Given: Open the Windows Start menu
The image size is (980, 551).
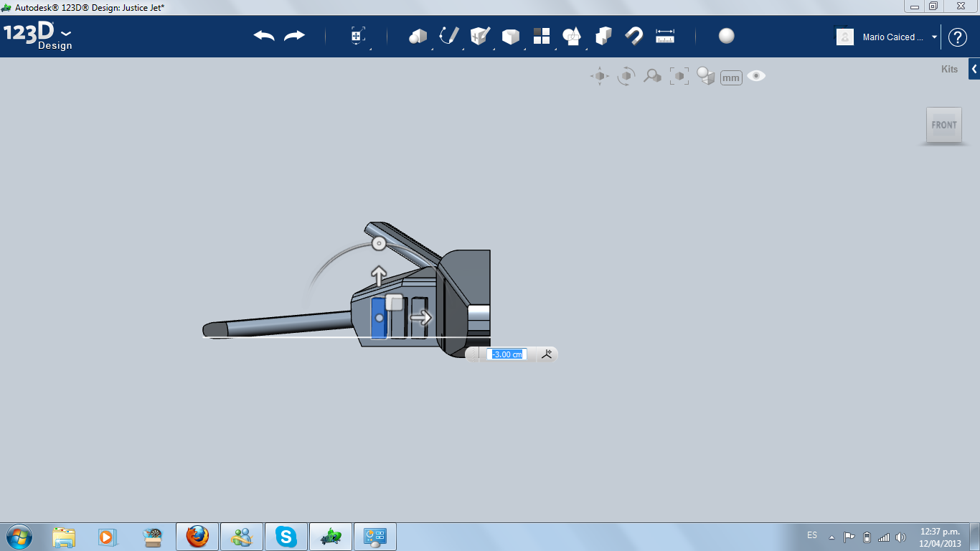Looking at the screenshot, I should pos(18,537).
